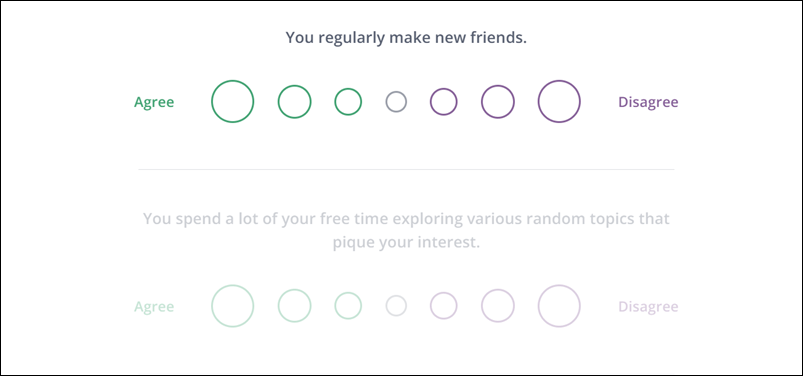Select neutral gray circle for exploring random topics
Image resolution: width=803 pixels, height=376 pixels.
pyautogui.click(x=396, y=306)
